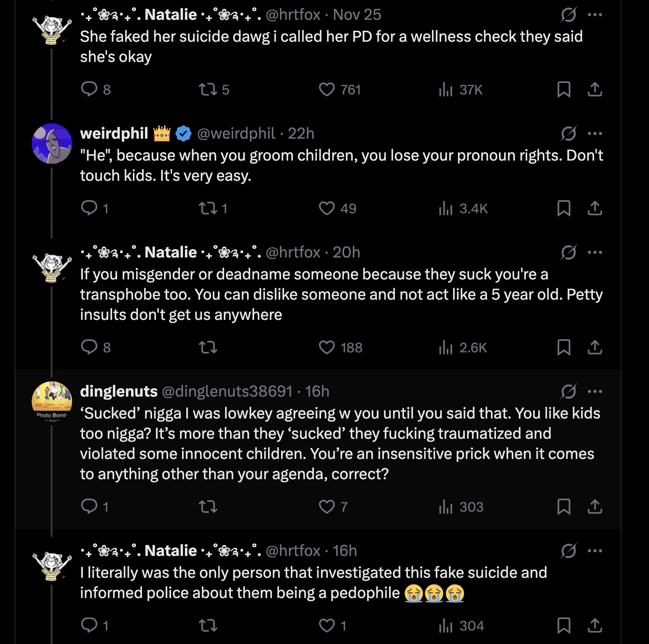Open @dinglenuts38691 profile handle
This screenshot has height=644, width=649.
227,392
